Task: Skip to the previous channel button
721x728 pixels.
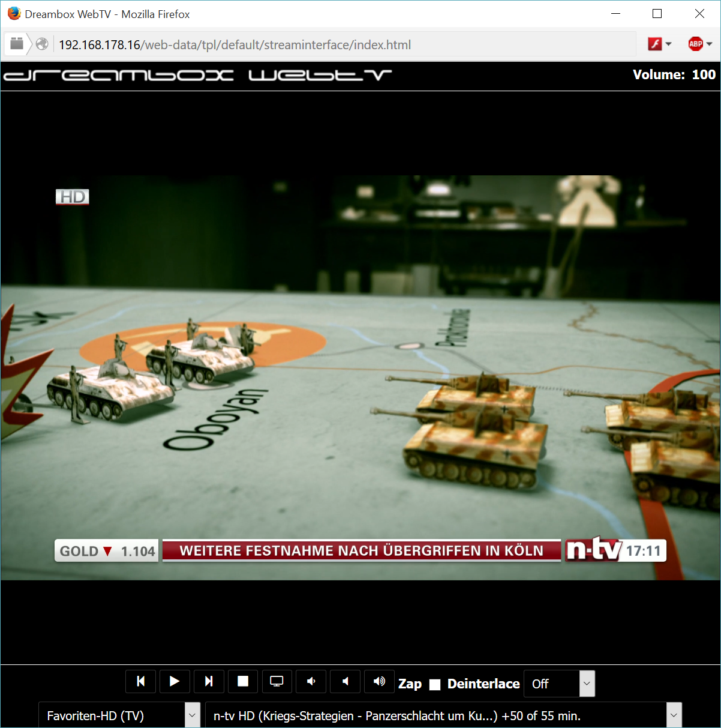Action: [140, 681]
